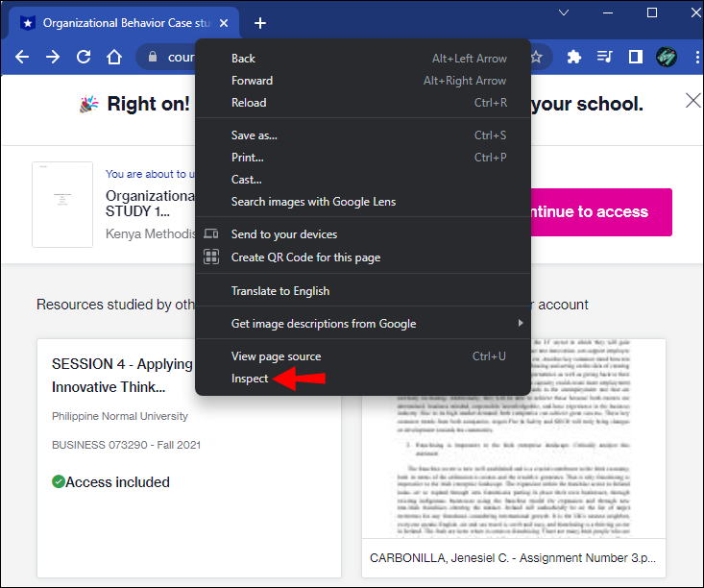This screenshot has height=588, width=704.
Task: Open the profile avatar icon
Action: [x=667, y=57]
